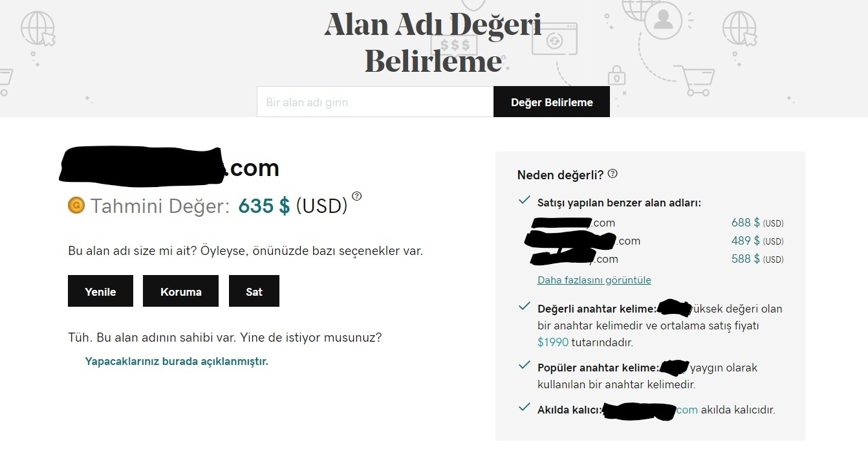The width and height of the screenshot is (868, 453).
Task: Click the Koruma button
Action: click(x=180, y=291)
